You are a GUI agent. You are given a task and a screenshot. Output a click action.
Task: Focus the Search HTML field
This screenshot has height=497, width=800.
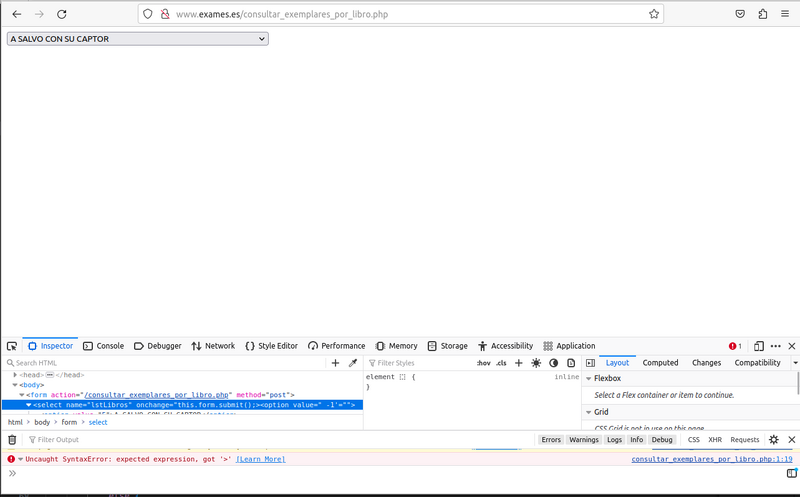[x=166, y=363]
